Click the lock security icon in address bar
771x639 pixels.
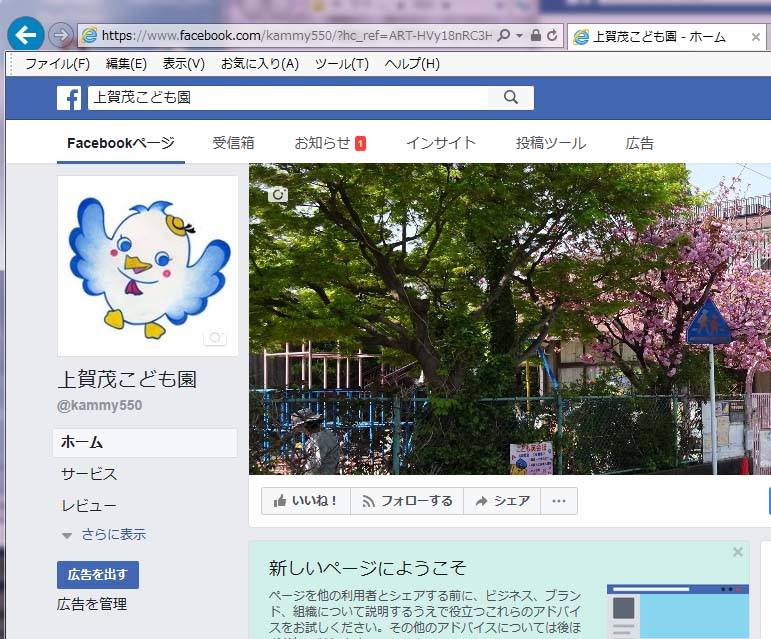(x=535, y=35)
